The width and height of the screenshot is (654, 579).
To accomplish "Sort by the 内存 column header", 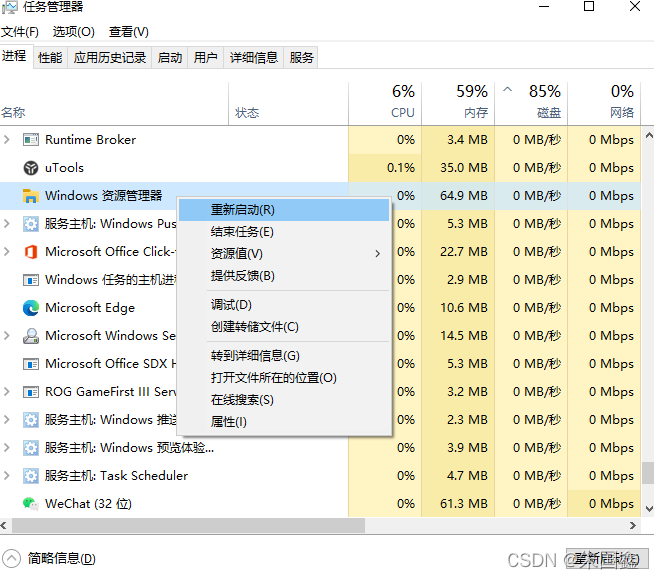I will [x=458, y=103].
